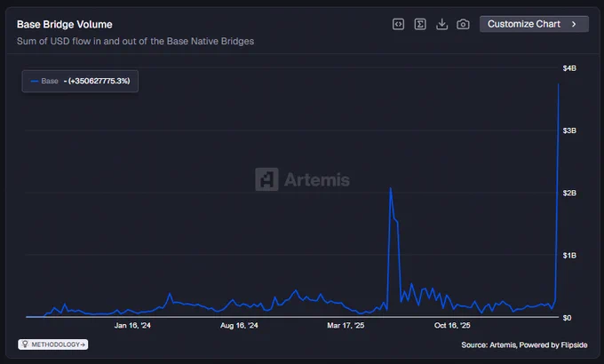
Task: Open the Customize Chart panel
Action: [x=534, y=24]
